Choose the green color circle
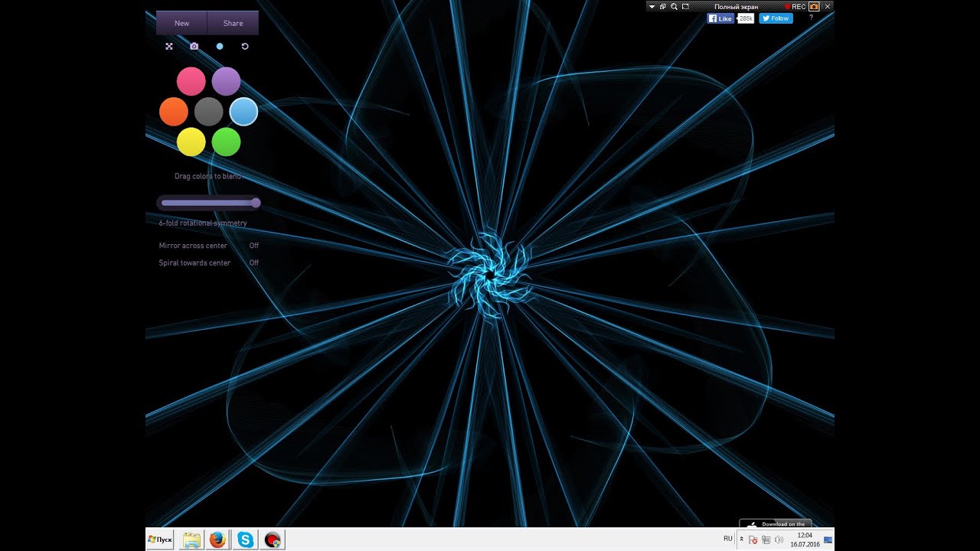The height and width of the screenshot is (551, 980). tap(226, 142)
